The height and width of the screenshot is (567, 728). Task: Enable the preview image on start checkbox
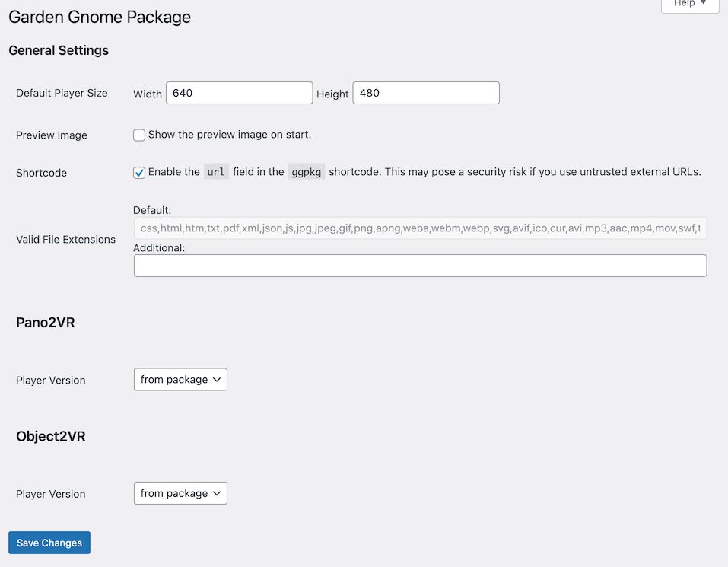pyautogui.click(x=139, y=135)
